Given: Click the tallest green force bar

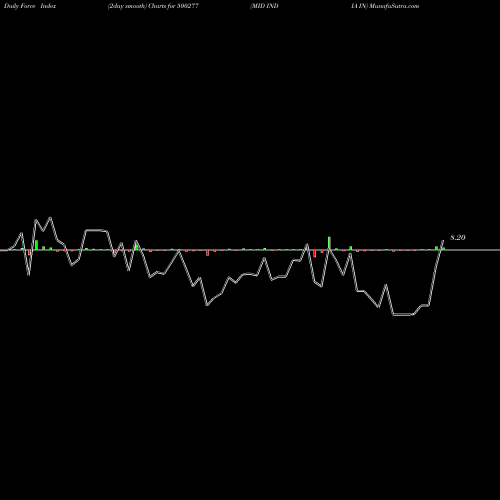Looking at the screenshot, I should [x=329, y=243].
